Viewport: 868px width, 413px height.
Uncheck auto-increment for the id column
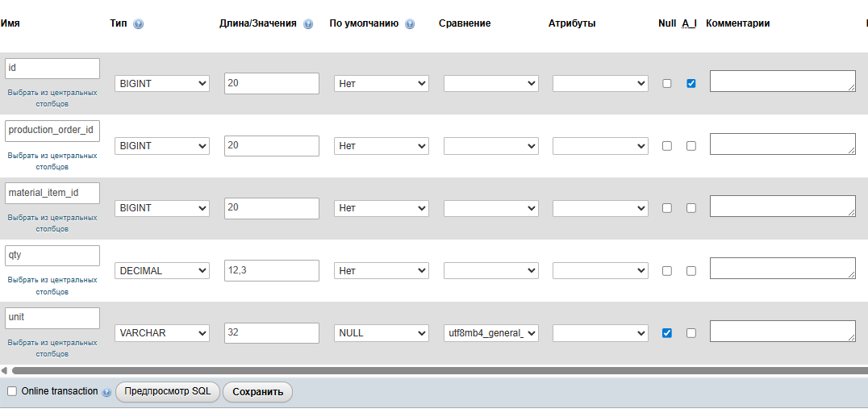691,83
